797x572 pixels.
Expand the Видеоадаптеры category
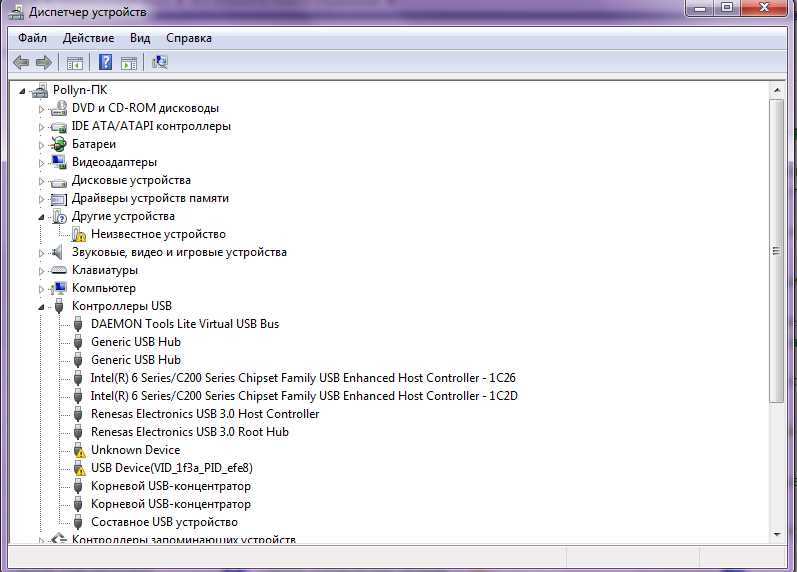point(42,163)
